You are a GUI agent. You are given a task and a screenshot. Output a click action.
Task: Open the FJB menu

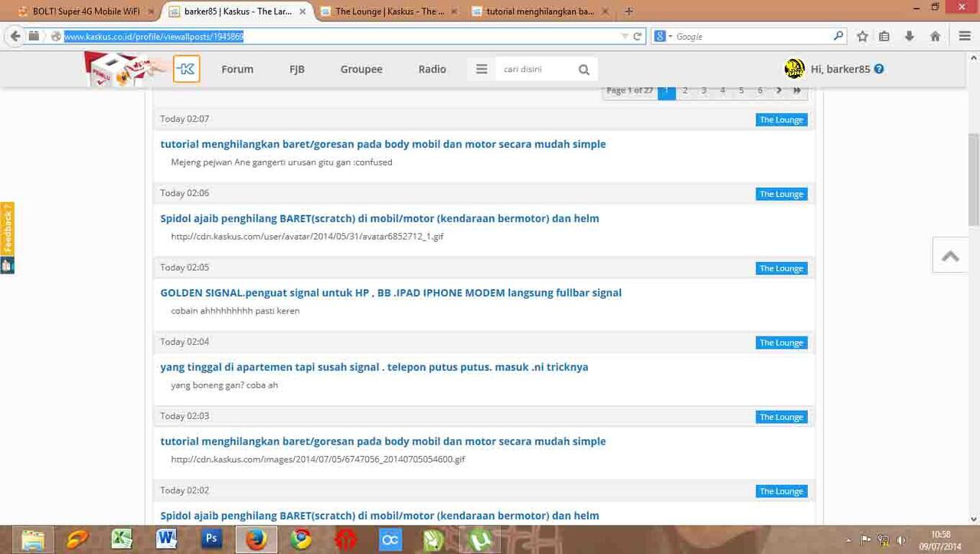tap(297, 69)
